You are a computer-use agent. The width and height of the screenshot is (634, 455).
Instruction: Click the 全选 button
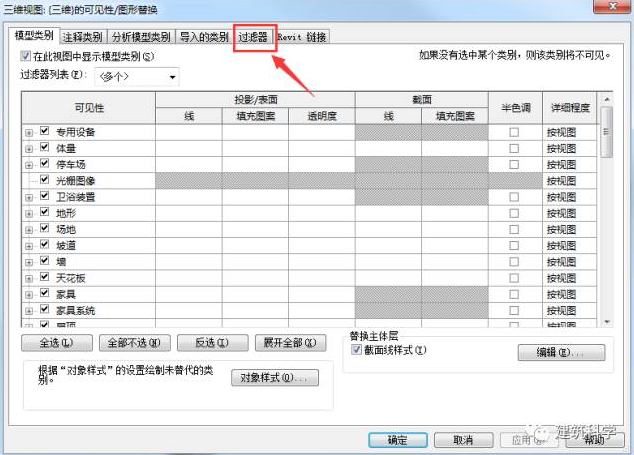pos(57,342)
